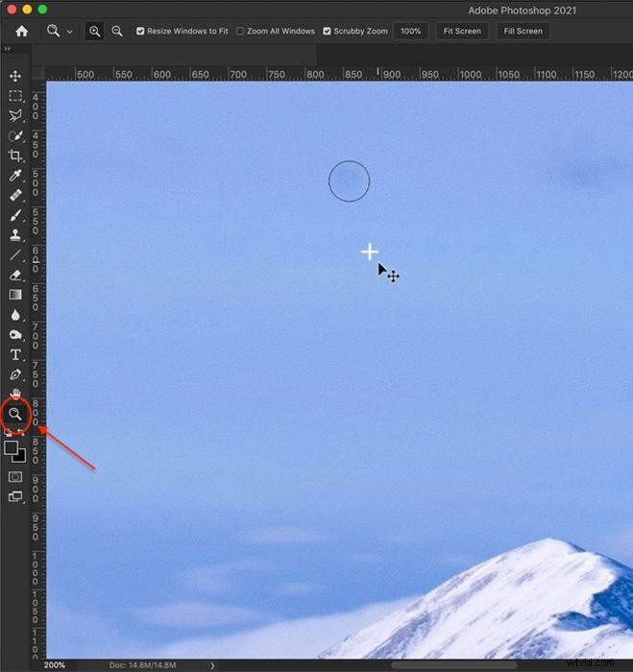Select the Quick Selection tool
633x672 pixels.
[15, 136]
